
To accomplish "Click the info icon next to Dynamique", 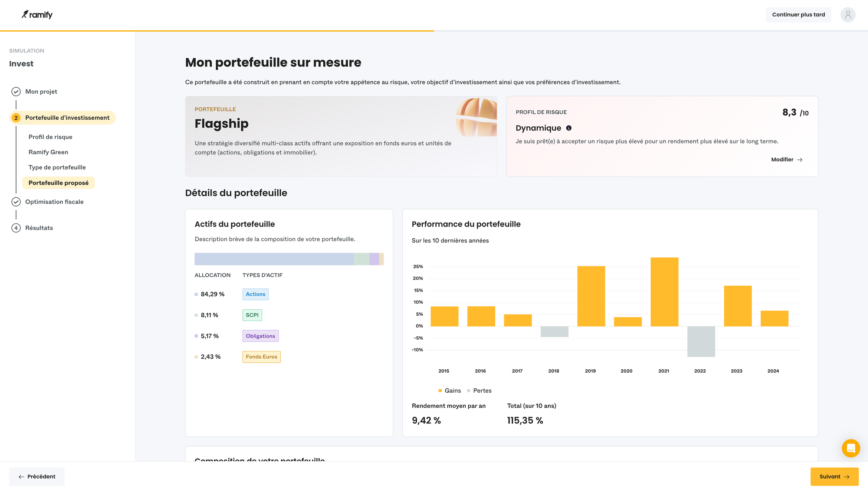I will point(569,128).
